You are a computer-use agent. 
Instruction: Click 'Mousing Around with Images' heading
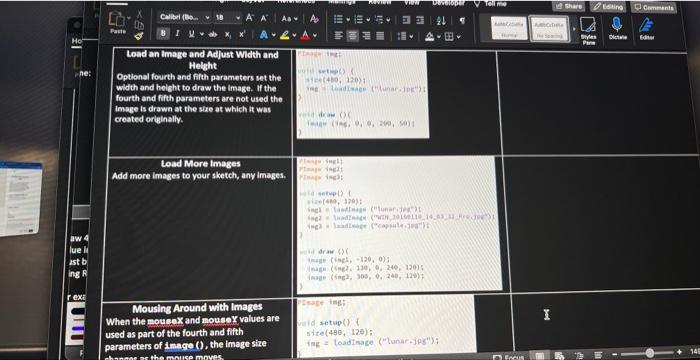click(196, 308)
